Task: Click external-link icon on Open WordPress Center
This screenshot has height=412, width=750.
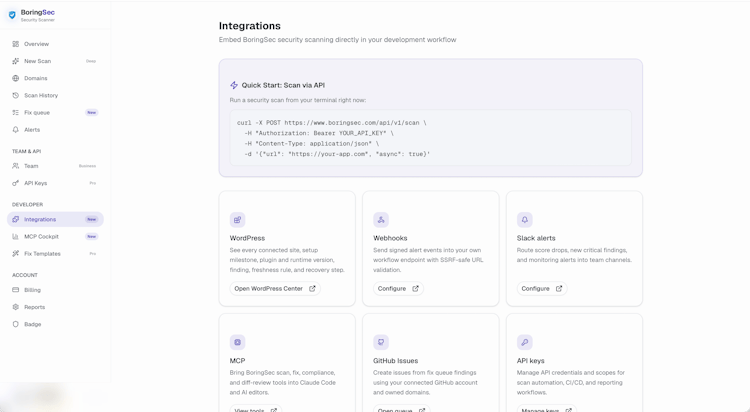Action: point(312,289)
